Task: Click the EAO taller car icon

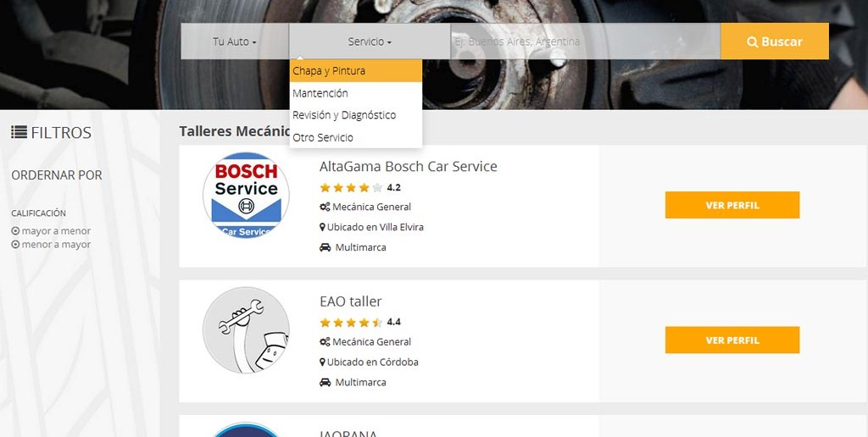Action: click(x=325, y=383)
